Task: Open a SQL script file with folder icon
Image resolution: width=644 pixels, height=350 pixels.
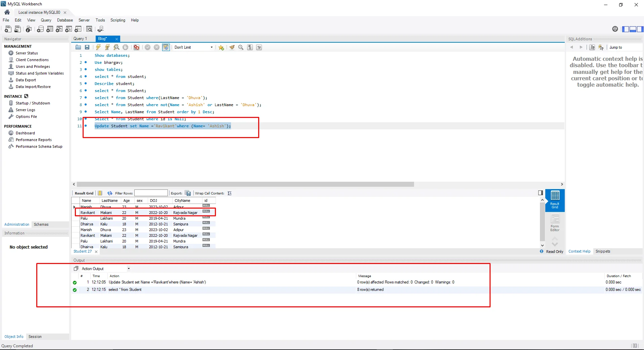Action: point(78,47)
